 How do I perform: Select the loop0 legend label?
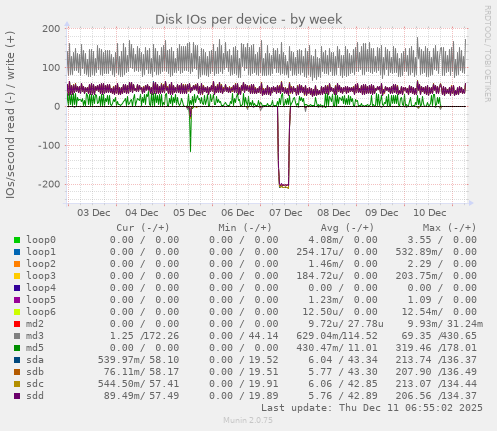41,240
